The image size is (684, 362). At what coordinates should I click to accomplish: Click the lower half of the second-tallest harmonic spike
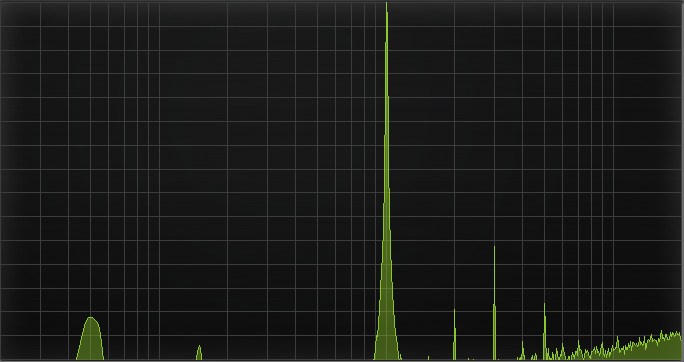click(x=494, y=331)
